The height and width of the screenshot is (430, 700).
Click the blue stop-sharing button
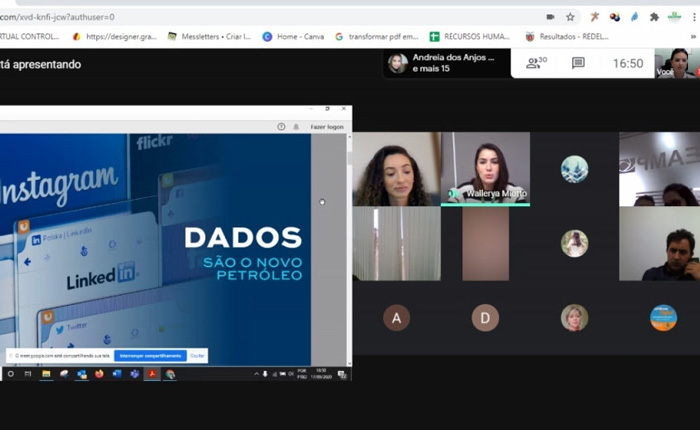[x=149, y=355]
